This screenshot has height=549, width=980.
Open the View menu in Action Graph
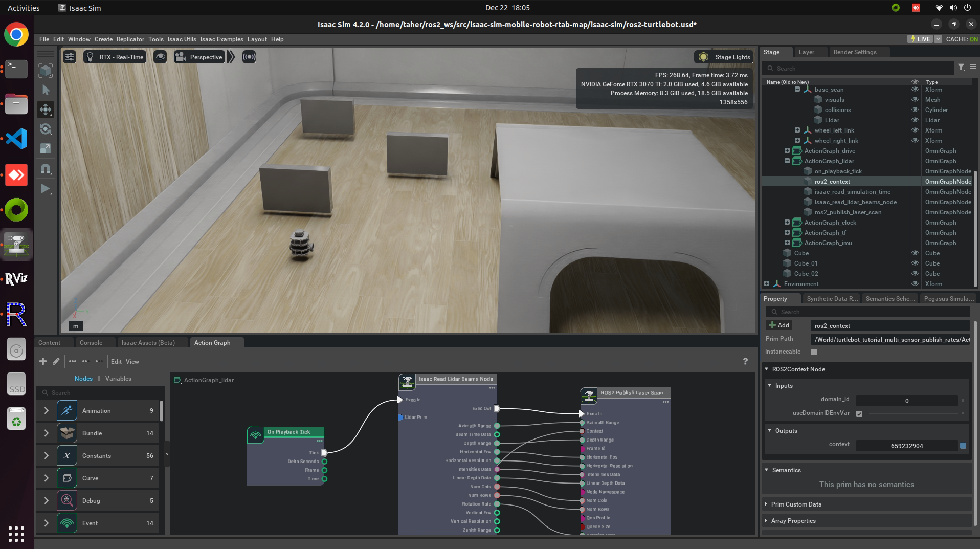tap(132, 361)
